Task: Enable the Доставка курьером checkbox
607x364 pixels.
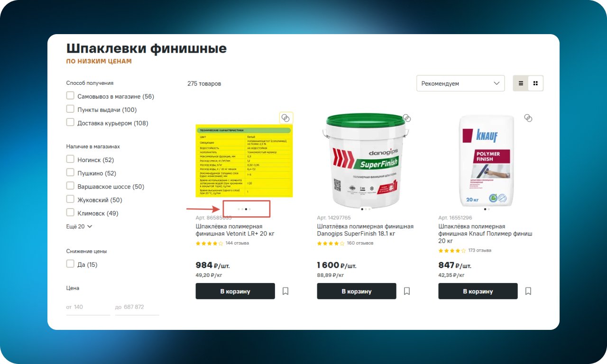Action: pos(70,123)
